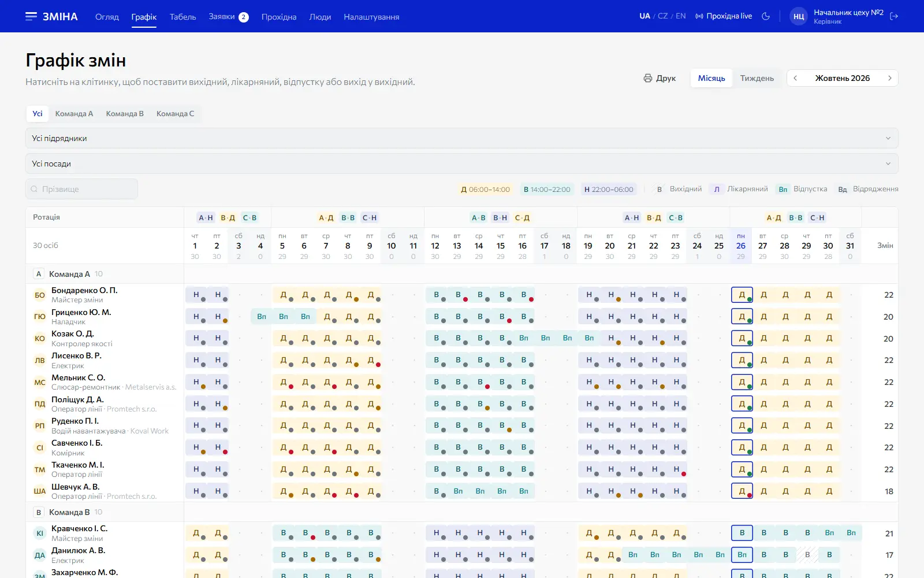Toggle dark mode with the moon icon
The height and width of the screenshot is (578, 924).
click(766, 16)
